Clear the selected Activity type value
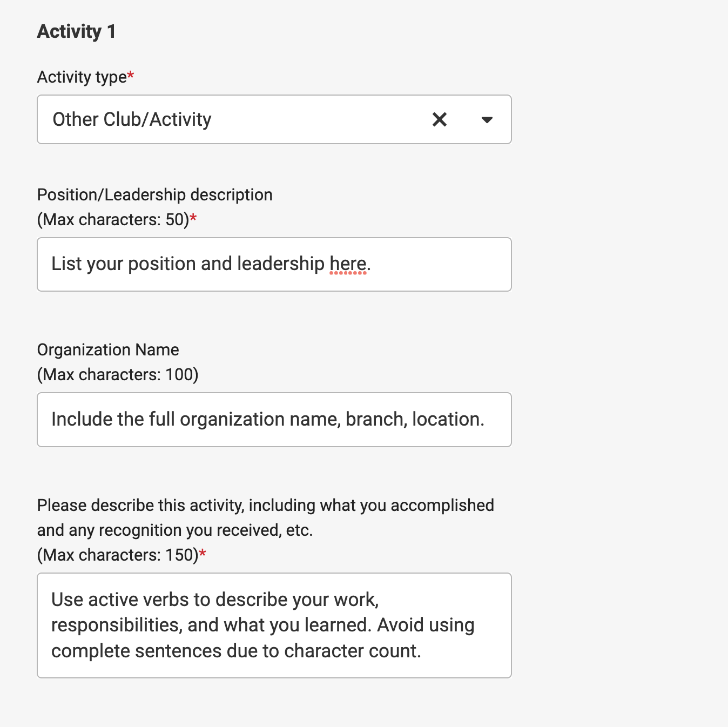 pos(440,119)
